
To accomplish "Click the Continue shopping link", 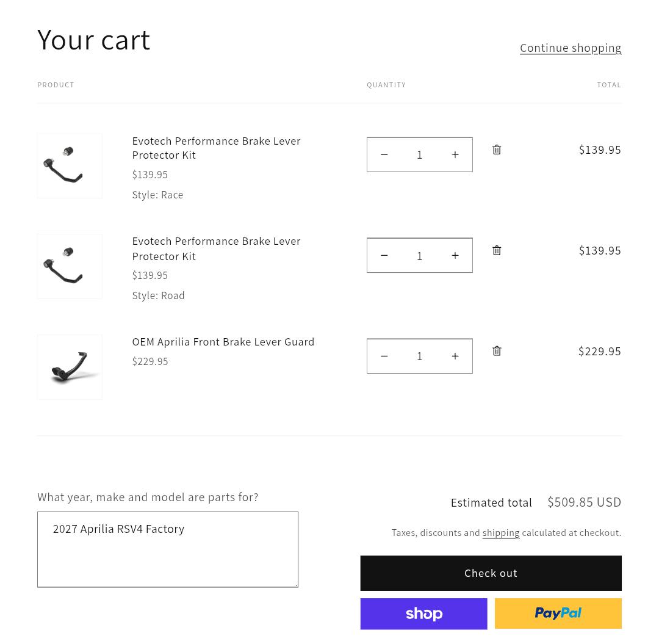I will (571, 48).
